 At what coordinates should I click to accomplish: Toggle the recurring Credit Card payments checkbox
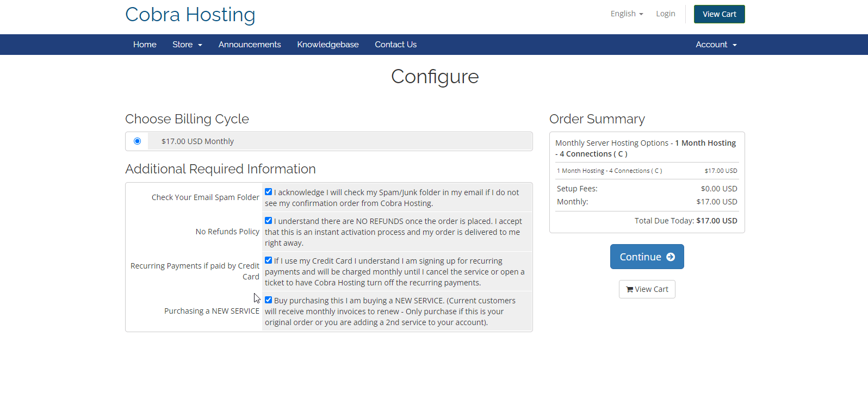268,260
